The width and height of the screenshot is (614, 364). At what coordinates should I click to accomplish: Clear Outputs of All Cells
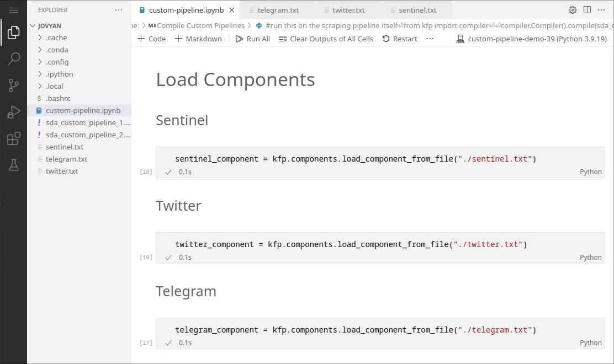coord(326,39)
